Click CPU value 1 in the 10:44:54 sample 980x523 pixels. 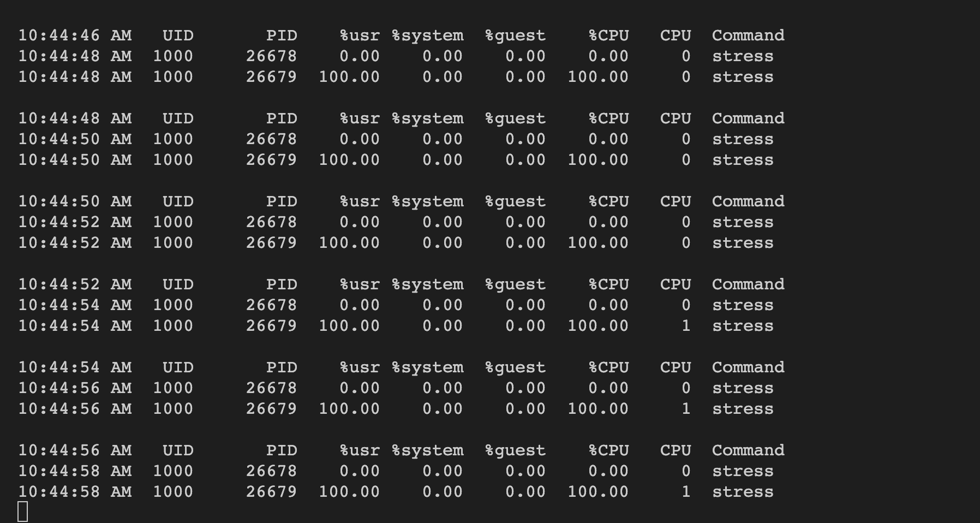pyautogui.click(x=686, y=326)
